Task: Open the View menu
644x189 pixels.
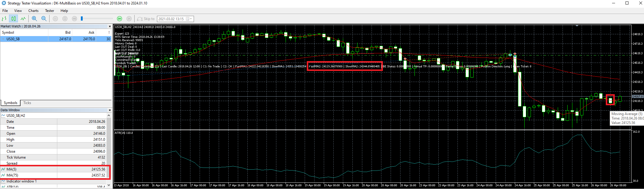Action: (x=18, y=11)
